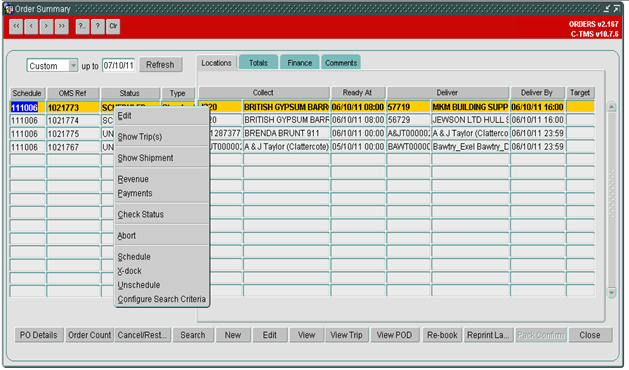Go to previous record with < button
Image resolution: width=629 pixels, height=370 pixels.
pyautogui.click(x=31, y=26)
